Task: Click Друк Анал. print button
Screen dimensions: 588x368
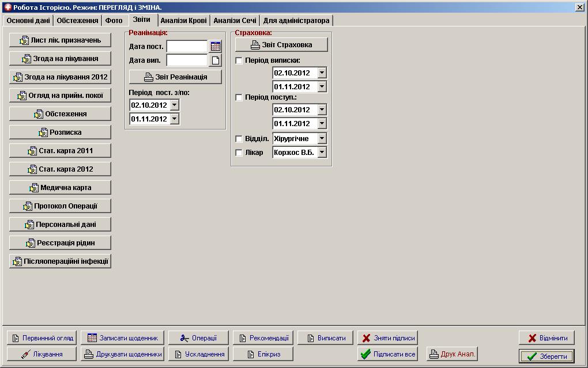Action: (452, 354)
